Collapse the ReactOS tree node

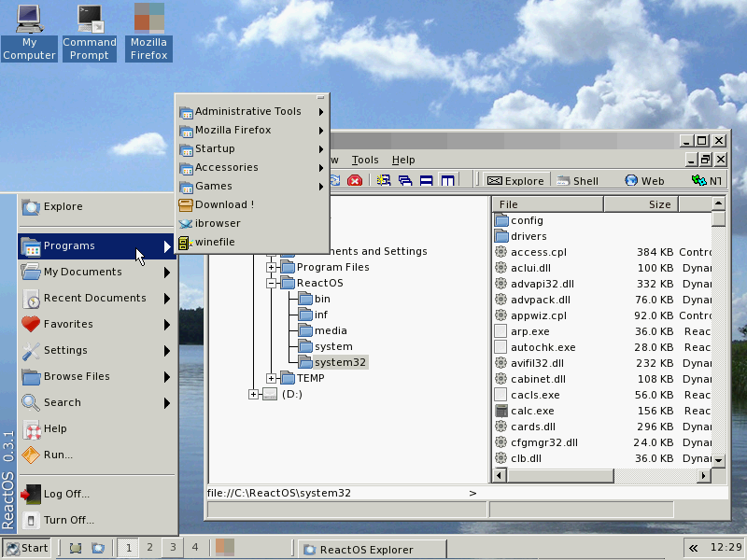point(271,284)
